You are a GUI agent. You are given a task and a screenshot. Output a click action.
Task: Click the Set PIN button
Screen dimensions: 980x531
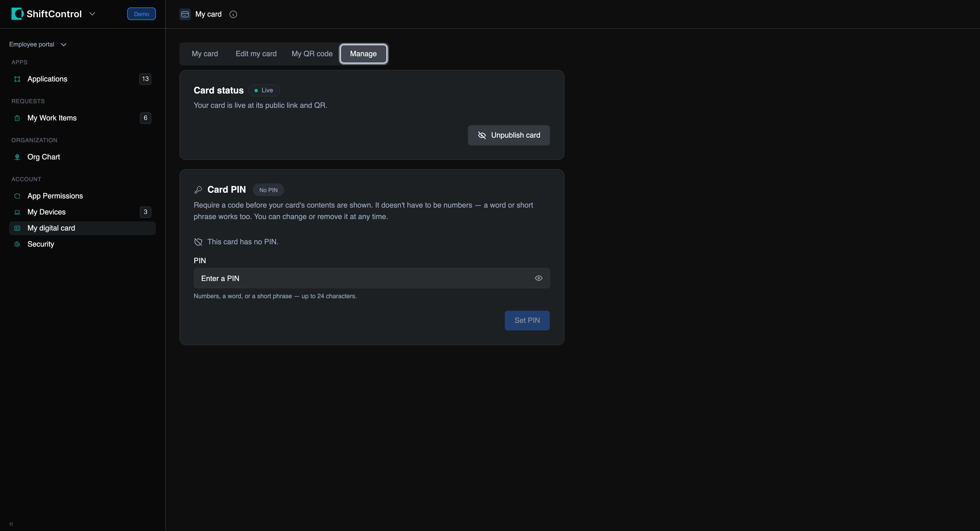[527, 321]
